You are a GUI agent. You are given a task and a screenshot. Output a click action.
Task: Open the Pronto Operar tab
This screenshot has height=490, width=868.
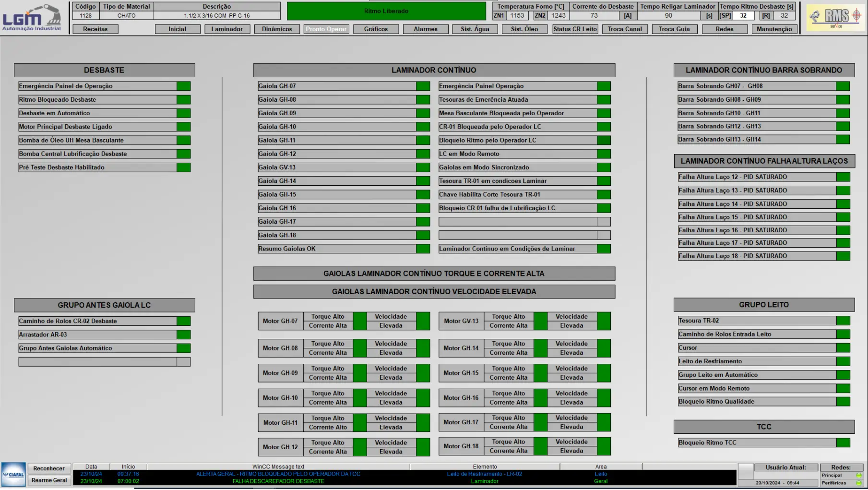coord(326,29)
